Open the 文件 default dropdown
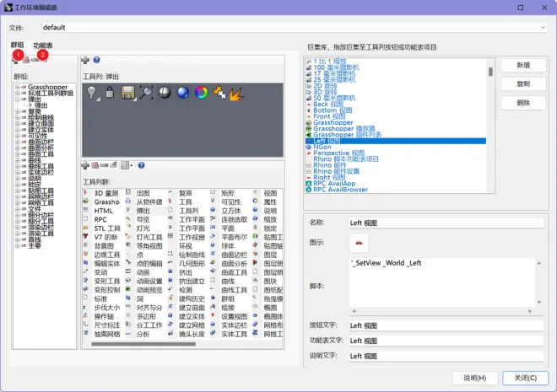This screenshot has width=557, height=392. click(x=543, y=27)
